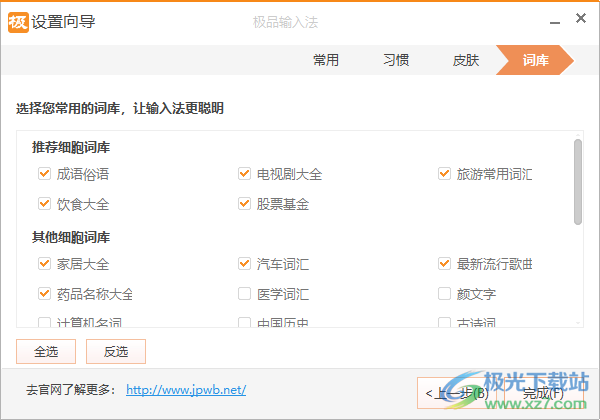600x420 pixels.
Task: Click the 极品输入法 title text
Action: [285, 22]
